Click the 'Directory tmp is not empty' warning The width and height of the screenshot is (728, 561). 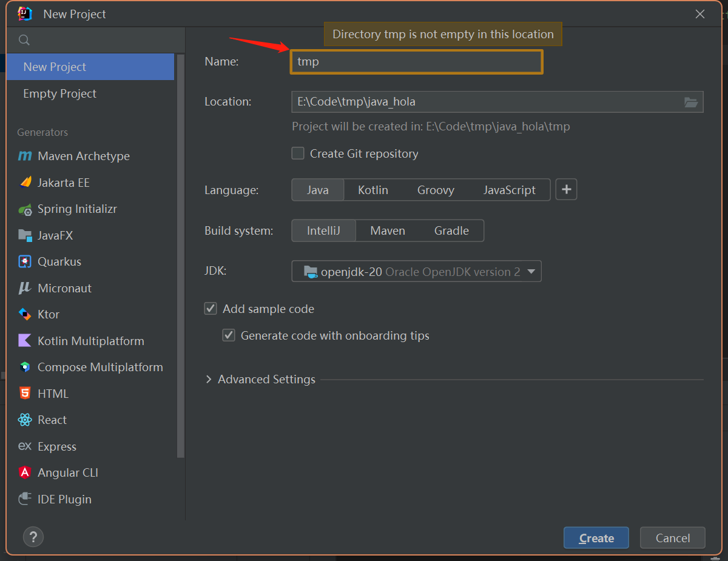[443, 35]
